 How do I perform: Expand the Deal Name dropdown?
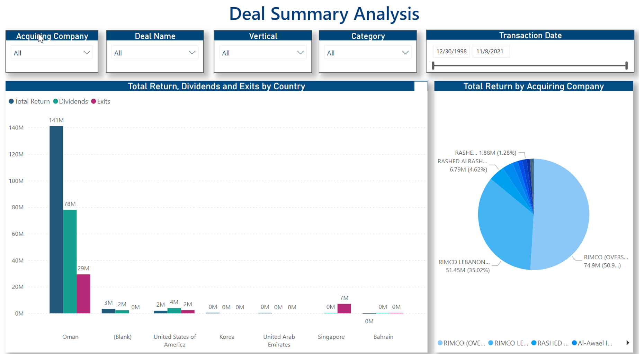pos(155,53)
